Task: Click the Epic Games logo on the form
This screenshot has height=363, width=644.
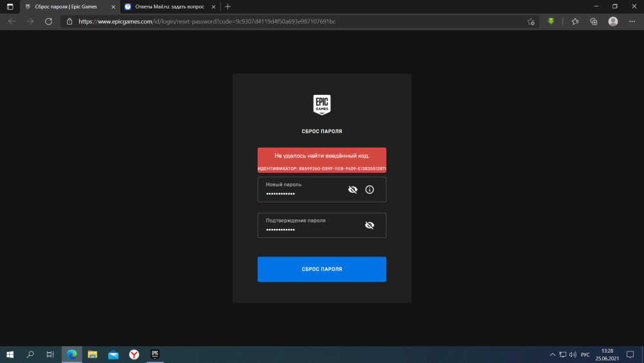Action: [321, 105]
